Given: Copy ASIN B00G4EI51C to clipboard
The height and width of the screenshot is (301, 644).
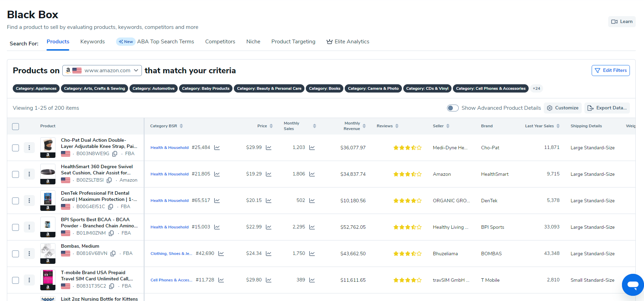Looking at the screenshot, I should 111,207.
